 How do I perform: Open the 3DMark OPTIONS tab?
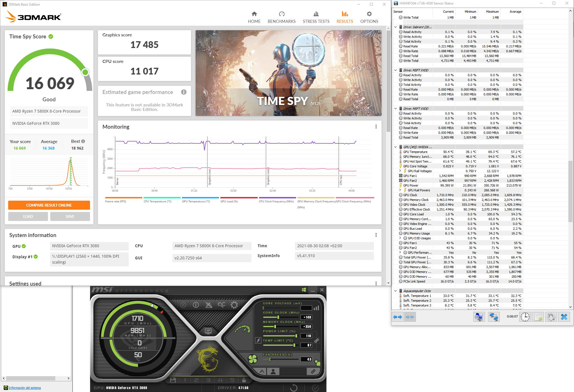pos(369,17)
